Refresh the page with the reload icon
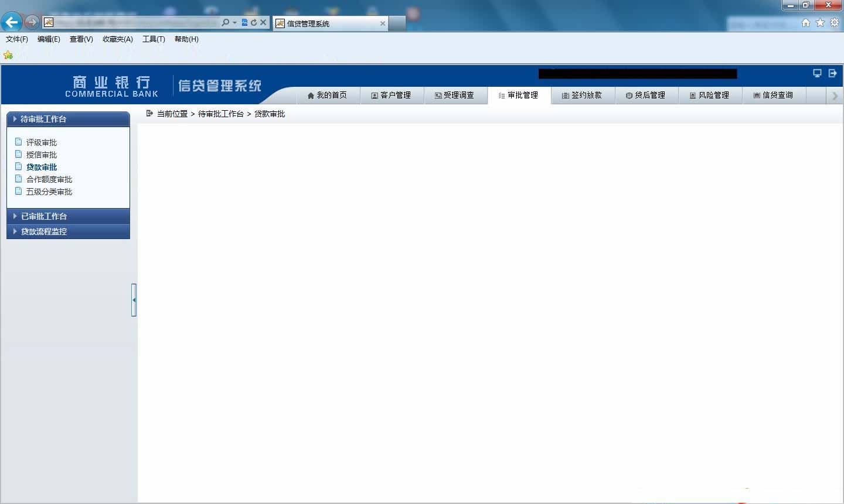844x504 pixels. coord(253,22)
